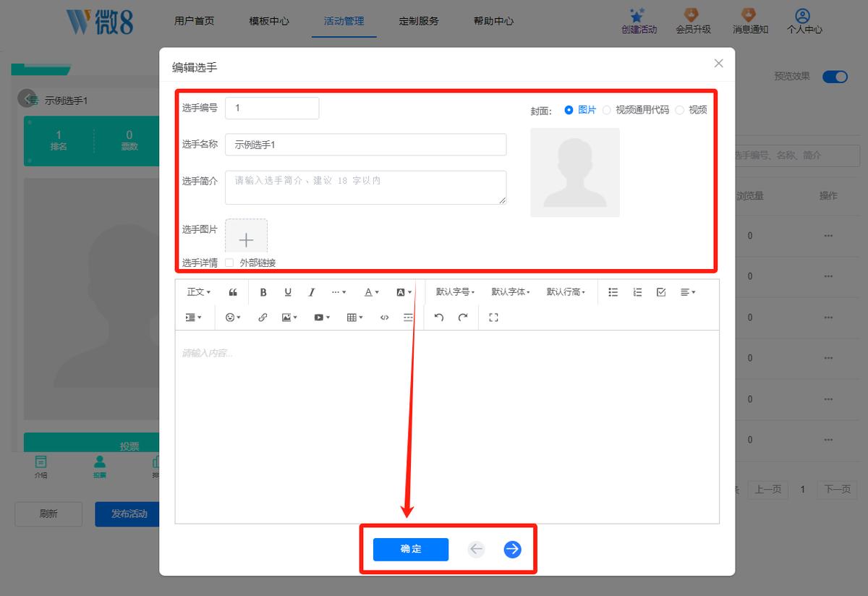
Task: Focus the 选手编号 input field
Action: coord(272,108)
